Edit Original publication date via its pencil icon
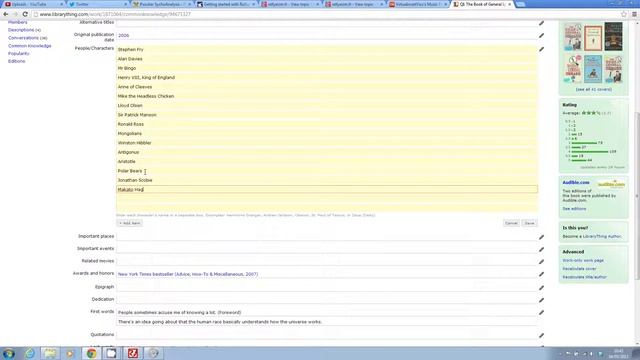The image size is (640, 360). 541,36
